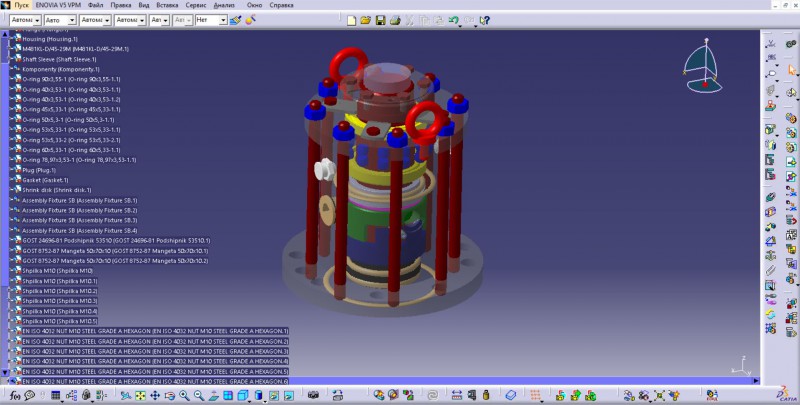Click the view compass at top right
The width and height of the screenshot is (800, 405).
pyautogui.click(x=704, y=66)
